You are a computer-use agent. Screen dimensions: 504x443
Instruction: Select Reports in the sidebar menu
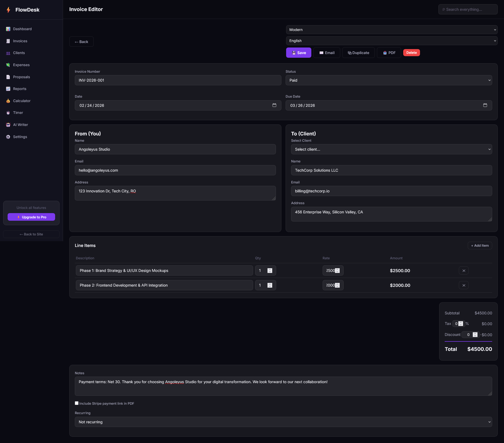[8, 89]
